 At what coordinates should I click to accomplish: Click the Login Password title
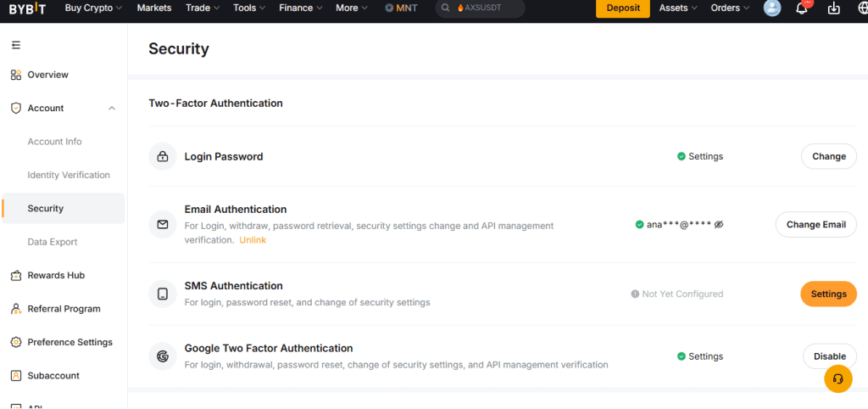[x=224, y=157]
